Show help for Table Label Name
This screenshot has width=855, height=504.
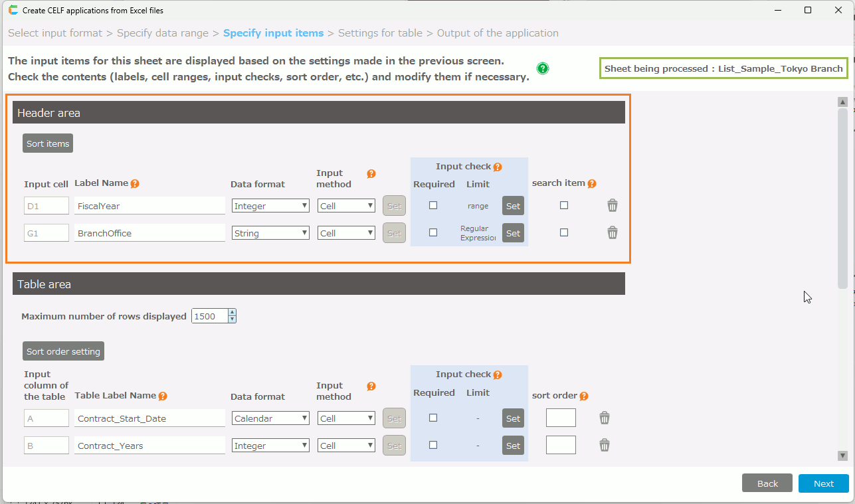point(163,396)
